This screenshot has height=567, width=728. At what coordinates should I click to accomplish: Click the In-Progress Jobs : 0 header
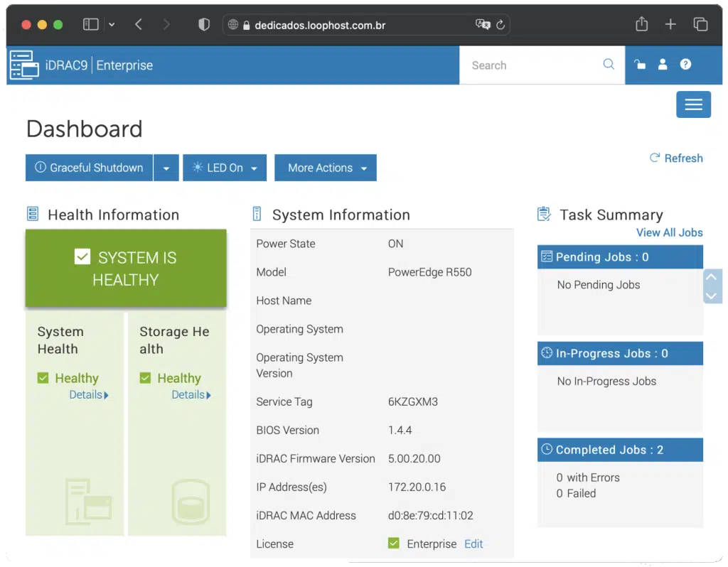click(620, 354)
